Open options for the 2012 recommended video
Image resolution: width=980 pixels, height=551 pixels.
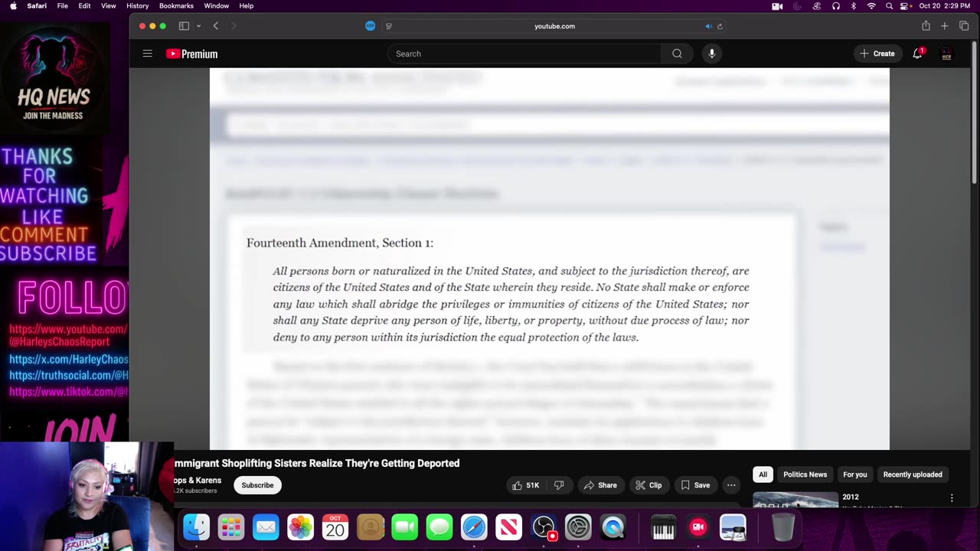(952, 497)
